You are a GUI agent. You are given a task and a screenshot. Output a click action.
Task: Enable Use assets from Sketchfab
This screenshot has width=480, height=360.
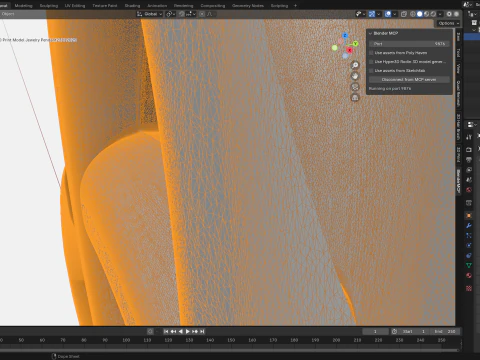371,71
